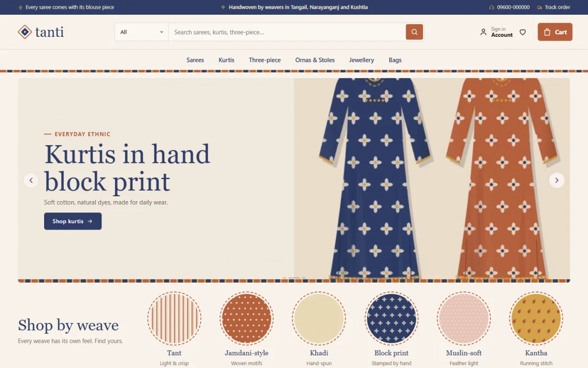Click the 'Kurtis in hand block print' headline
The image size is (588, 368).
127,168
